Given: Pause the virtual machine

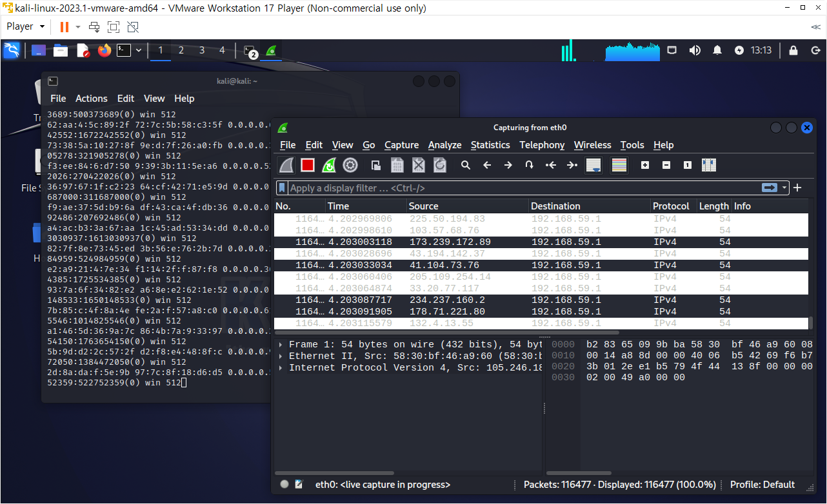Looking at the screenshot, I should tap(64, 26).
